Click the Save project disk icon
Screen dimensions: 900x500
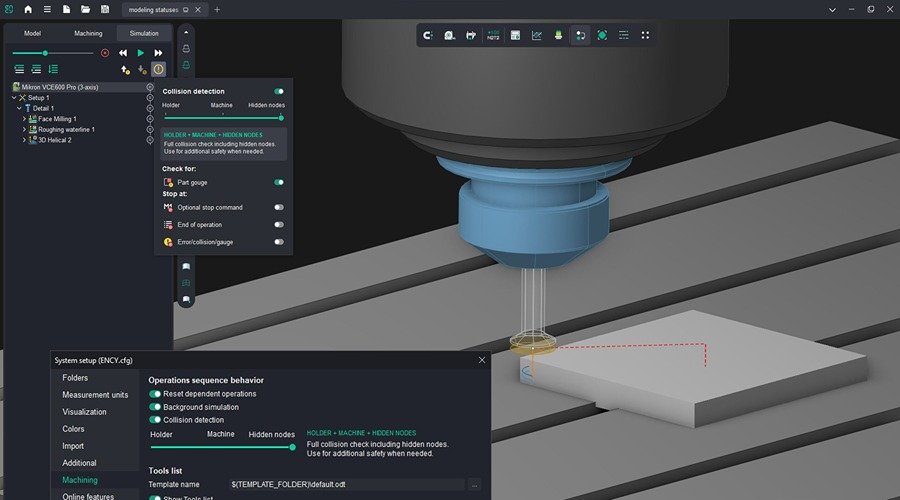pyautogui.click(x=105, y=9)
